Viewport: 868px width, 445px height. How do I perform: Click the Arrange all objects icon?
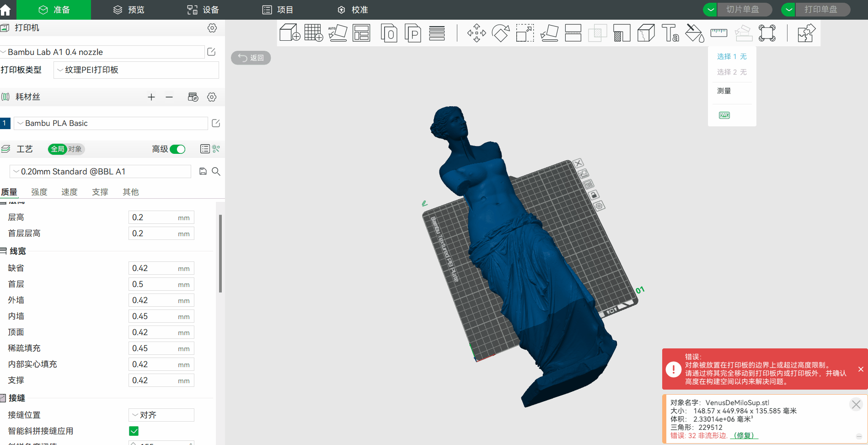point(361,33)
